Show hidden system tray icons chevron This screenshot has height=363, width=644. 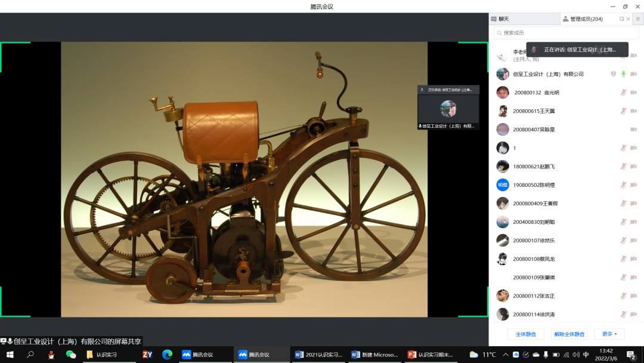pyautogui.click(x=506, y=355)
